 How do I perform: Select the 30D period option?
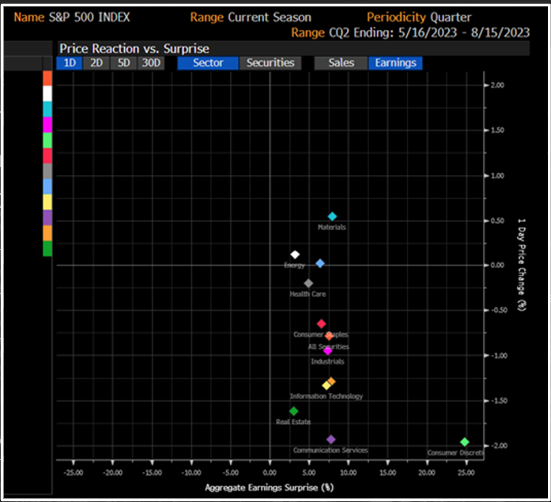(x=151, y=63)
